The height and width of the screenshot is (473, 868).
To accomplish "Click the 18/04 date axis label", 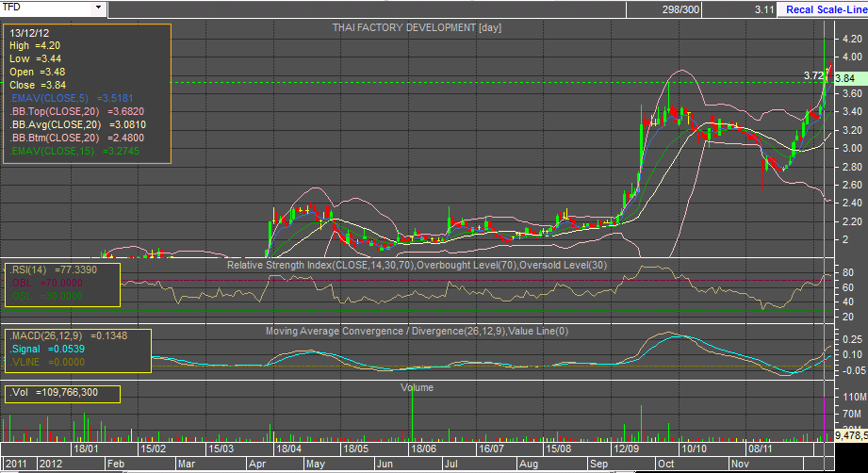I will pyautogui.click(x=288, y=449).
